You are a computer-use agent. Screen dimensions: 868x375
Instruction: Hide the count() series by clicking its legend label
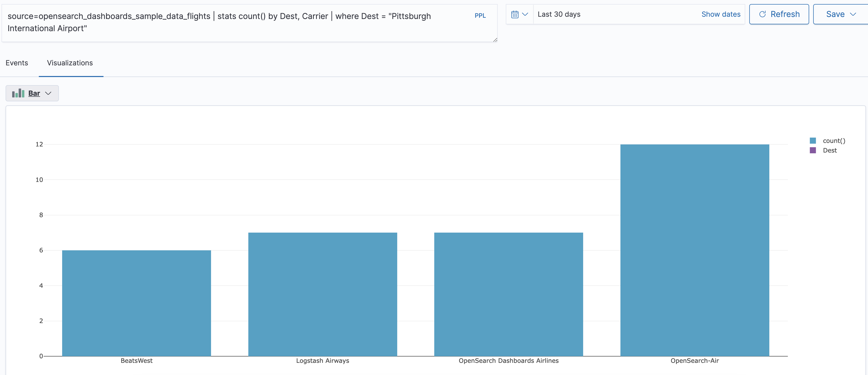pos(834,140)
